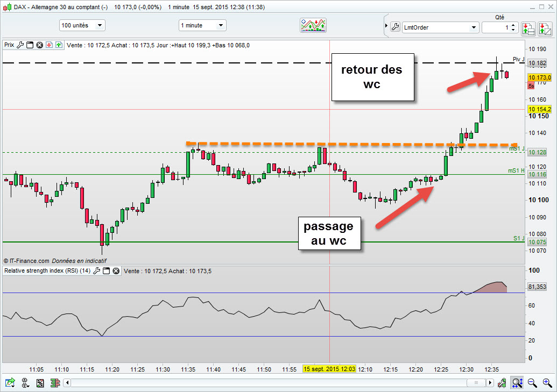Click the Qté quantity input field

coord(496,27)
